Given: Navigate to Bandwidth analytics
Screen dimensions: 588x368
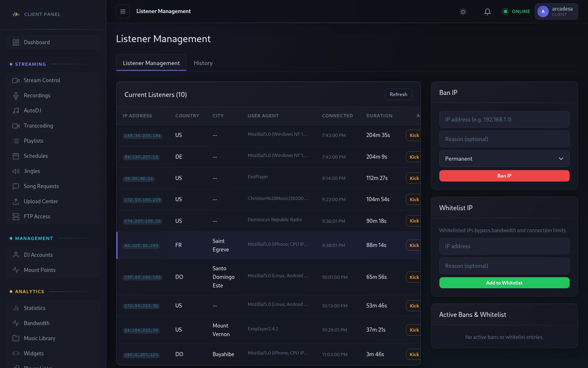Looking at the screenshot, I should (x=36, y=323).
